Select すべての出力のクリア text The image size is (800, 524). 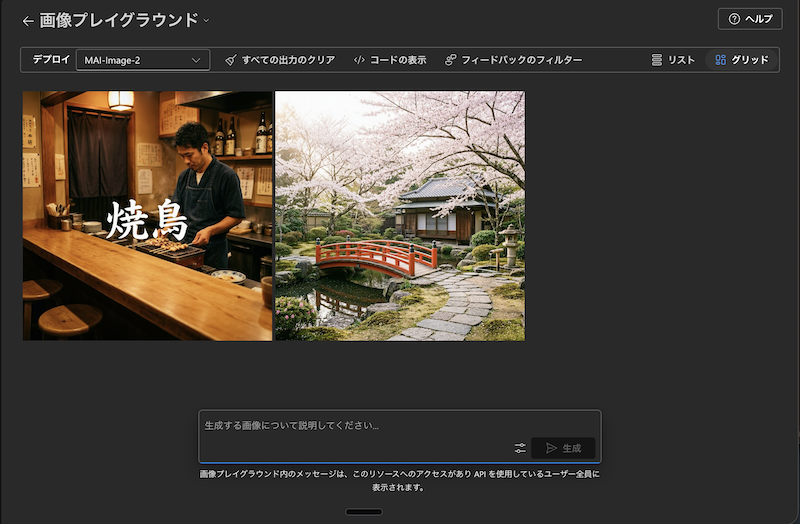(288, 60)
